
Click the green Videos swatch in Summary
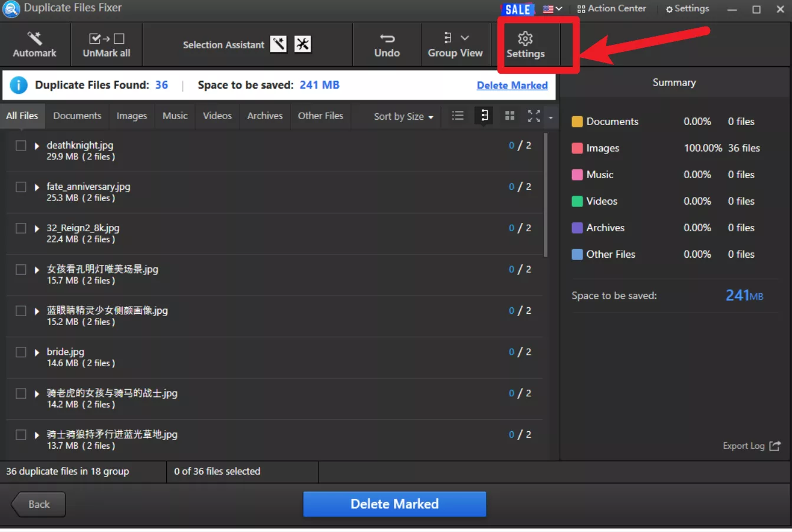pyautogui.click(x=577, y=201)
